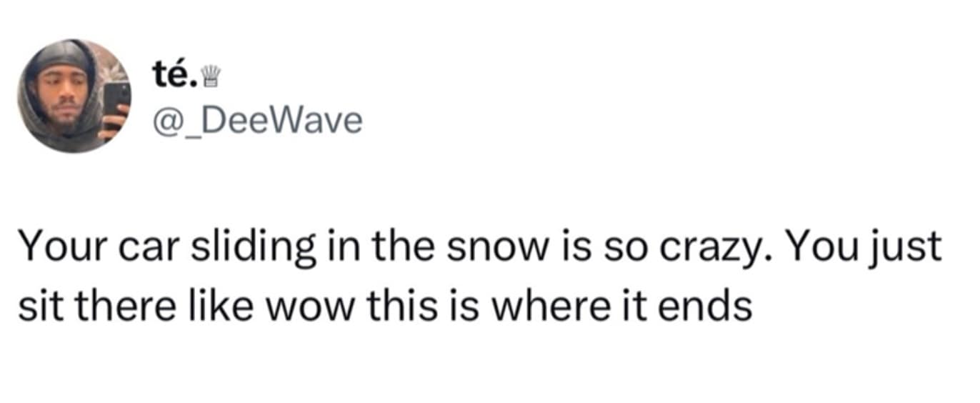Click the phone in the avatar photo
This screenshot has width=980, height=403.
coord(116,100)
